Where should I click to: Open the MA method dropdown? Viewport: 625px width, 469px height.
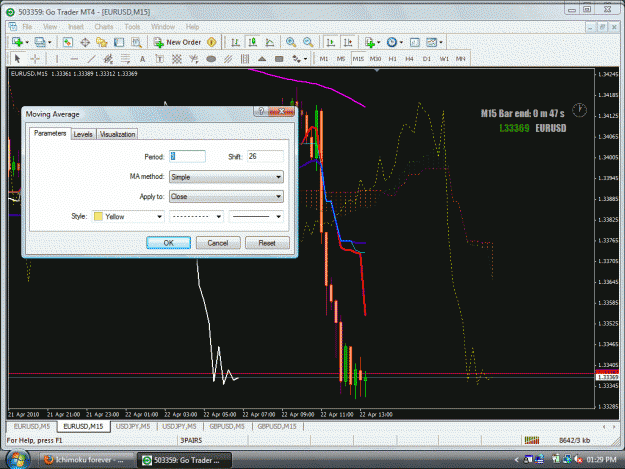pyautogui.click(x=226, y=177)
